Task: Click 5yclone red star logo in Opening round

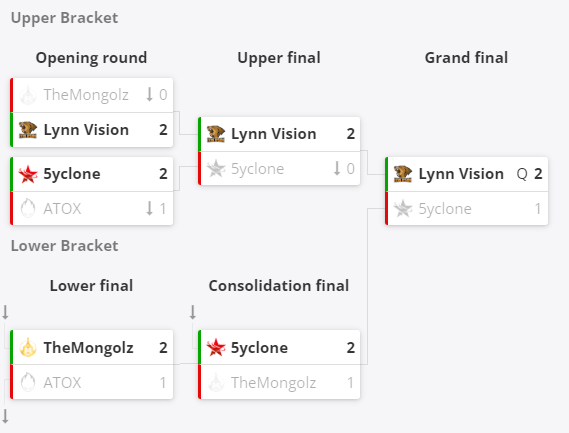Action: pos(28,174)
